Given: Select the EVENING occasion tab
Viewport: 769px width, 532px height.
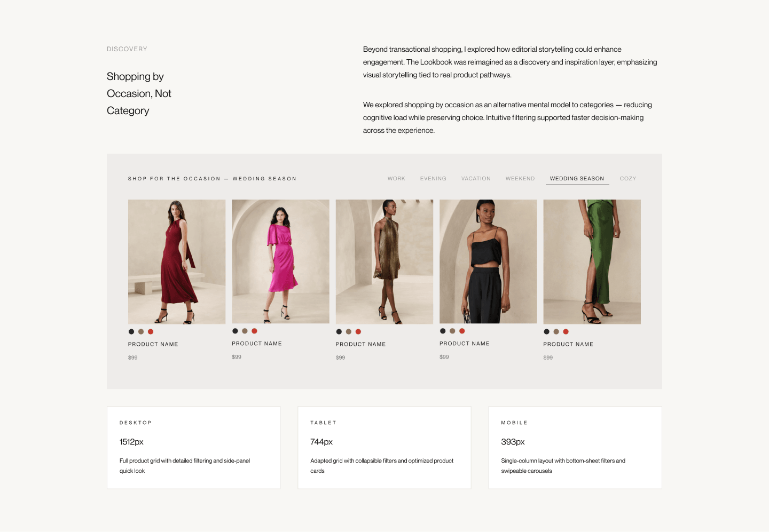Looking at the screenshot, I should [x=433, y=179].
